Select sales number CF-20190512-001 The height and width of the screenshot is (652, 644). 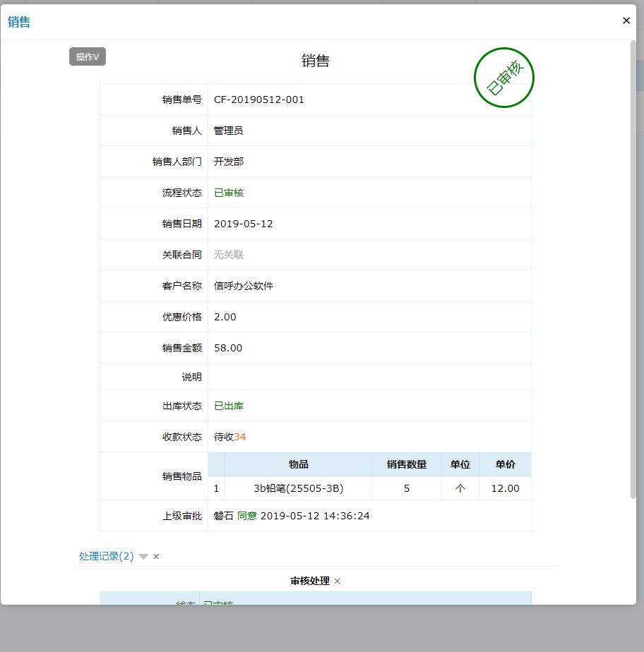[x=258, y=99]
